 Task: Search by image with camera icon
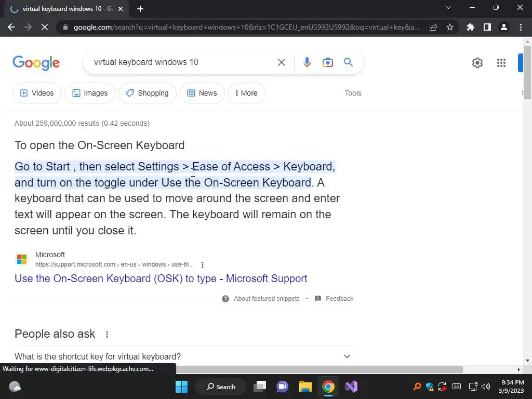point(328,62)
